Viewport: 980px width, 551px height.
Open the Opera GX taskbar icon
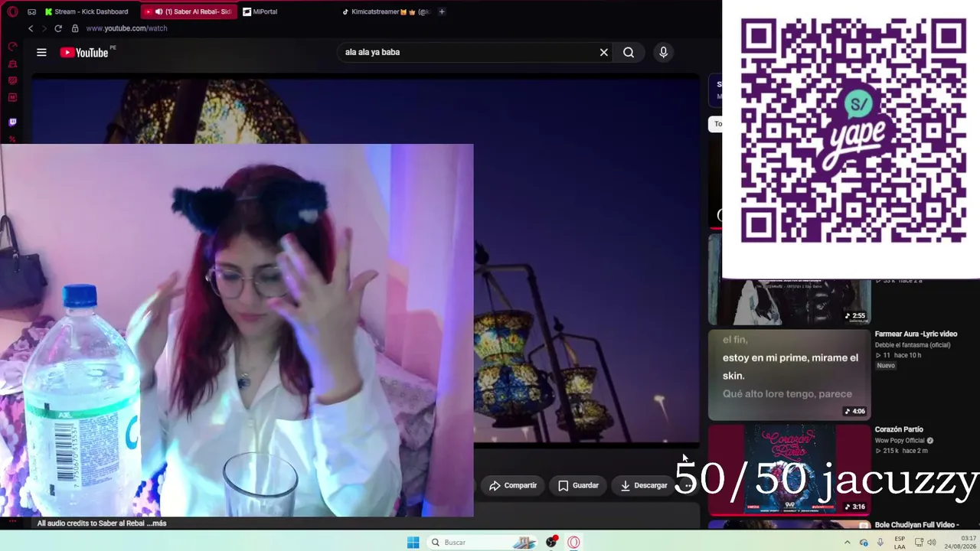tap(573, 542)
